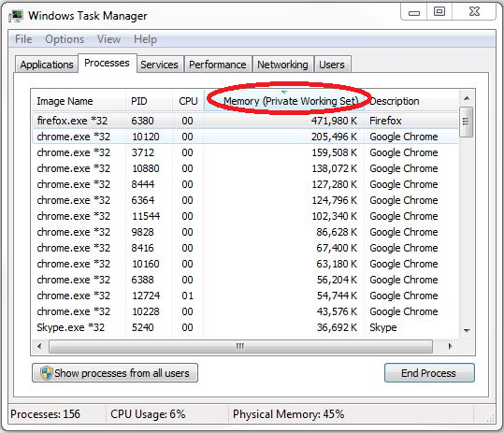
Task: Select chrome.exe process with PID 10160
Action: (x=245, y=264)
